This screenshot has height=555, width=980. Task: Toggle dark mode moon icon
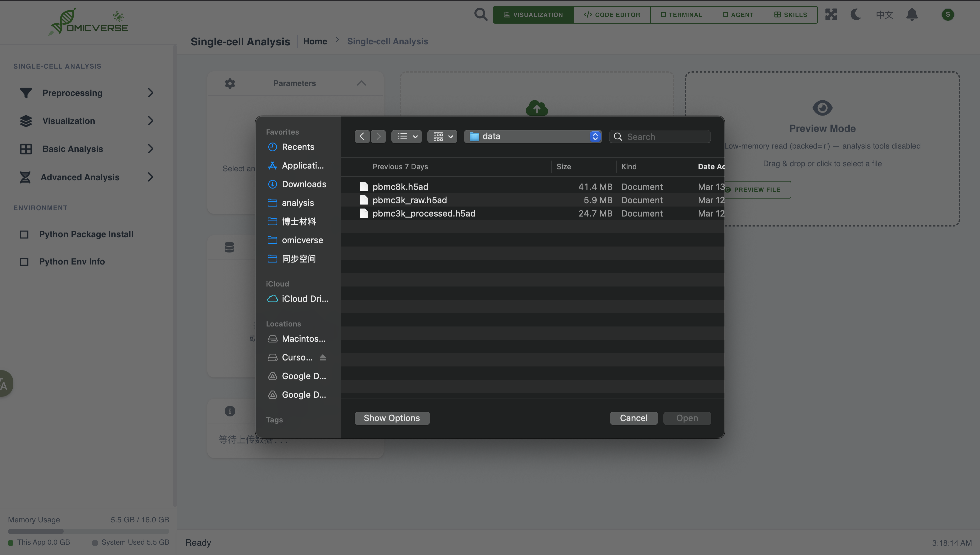pos(856,14)
